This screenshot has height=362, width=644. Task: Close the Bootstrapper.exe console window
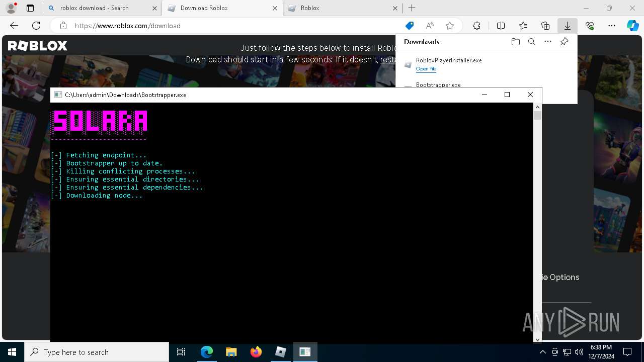pos(530,95)
